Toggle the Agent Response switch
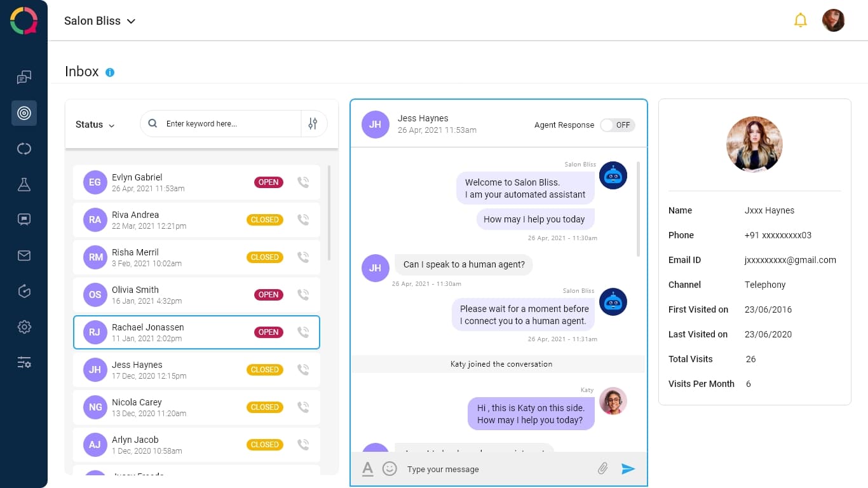Viewport: 868px width, 488px height. (617, 125)
